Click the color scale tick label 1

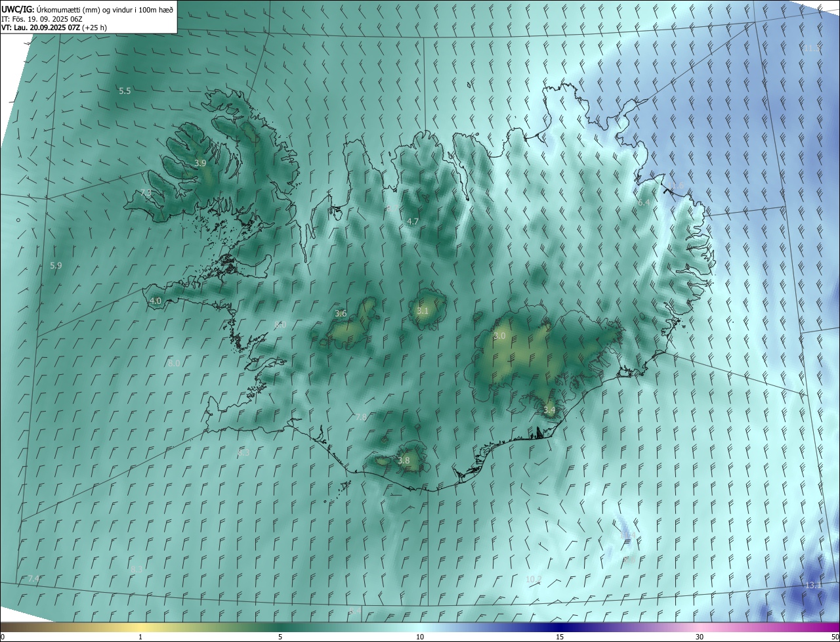140,637
